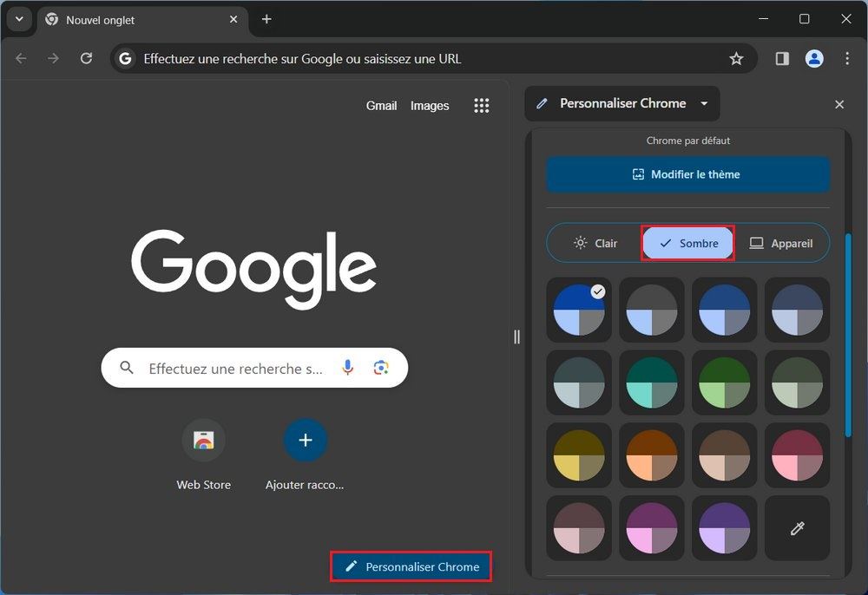The height and width of the screenshot is (595, 868).
Task: Start voice search with microphone icon
Action: 348,368
